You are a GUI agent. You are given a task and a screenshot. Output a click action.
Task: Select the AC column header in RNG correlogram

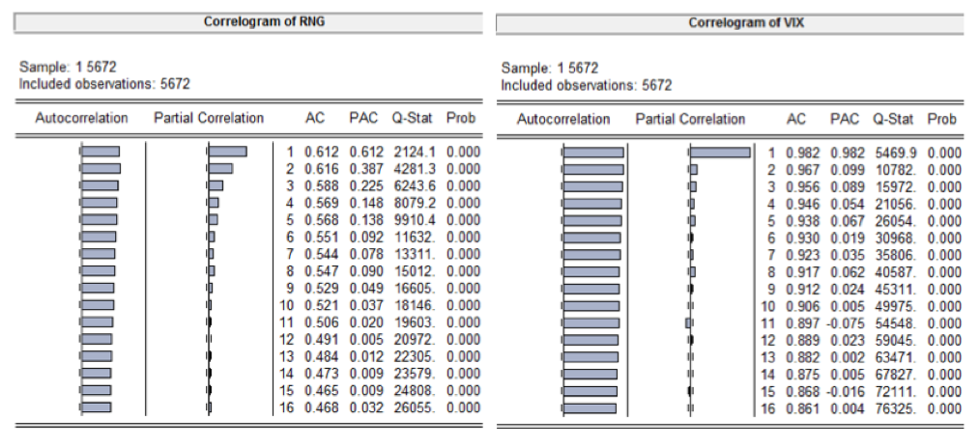(315, 119)
